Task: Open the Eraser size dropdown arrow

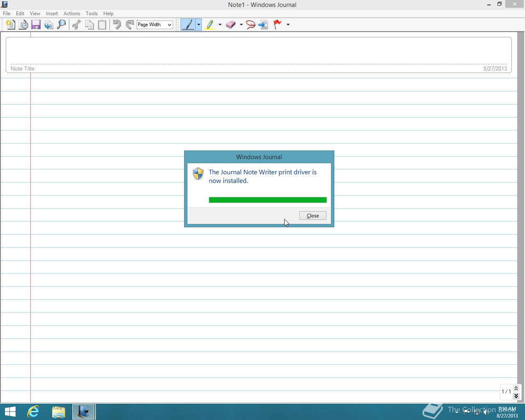Action: (241, 25)
